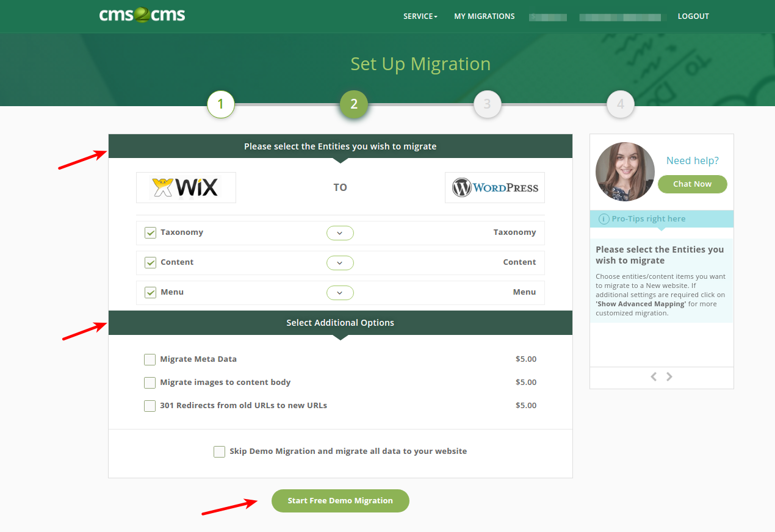Click the 'Show Advanced Mapping' tip text
This screenshot has height=532, width=775.
pyautogui.click(x=641, y=304)
